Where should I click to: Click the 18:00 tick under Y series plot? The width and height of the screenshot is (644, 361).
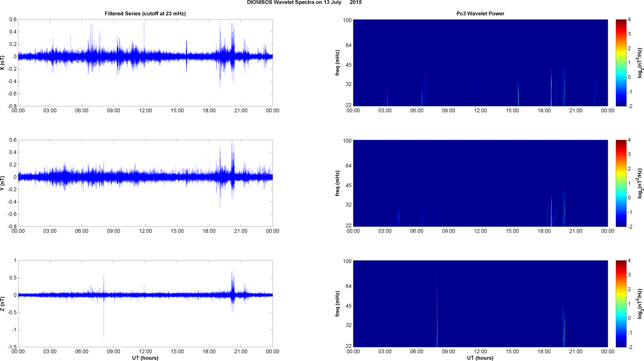(209, 231)
